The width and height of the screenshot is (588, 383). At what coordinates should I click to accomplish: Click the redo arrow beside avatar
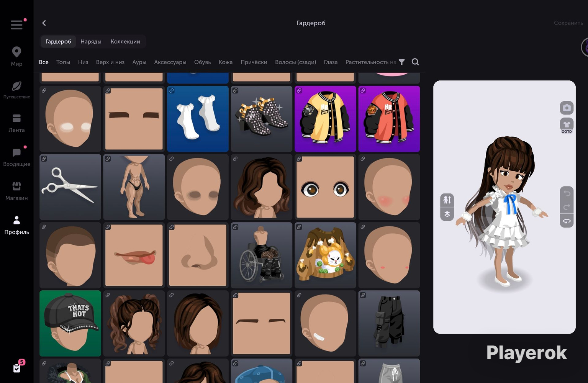pos(567,207)
